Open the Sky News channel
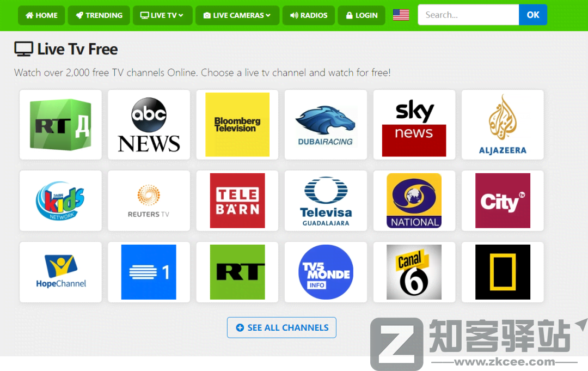The width and height of the screenshot is (588, 371). 414,124
